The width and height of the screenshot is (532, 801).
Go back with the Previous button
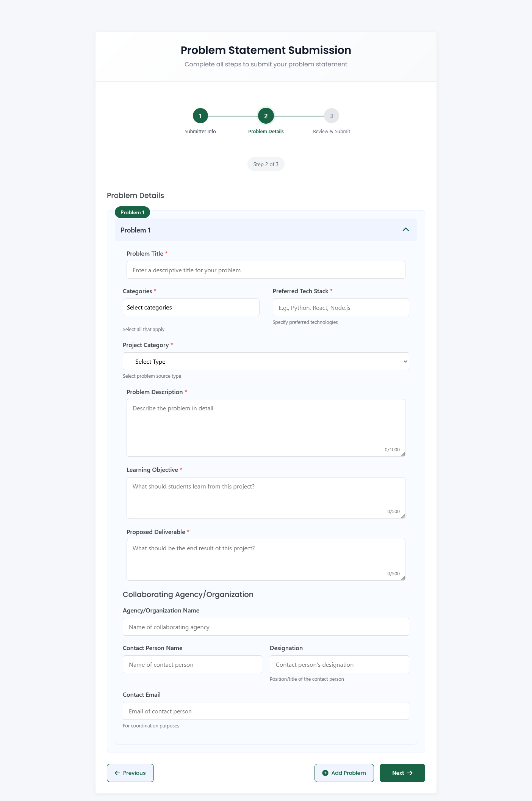(x=130, y=773)
